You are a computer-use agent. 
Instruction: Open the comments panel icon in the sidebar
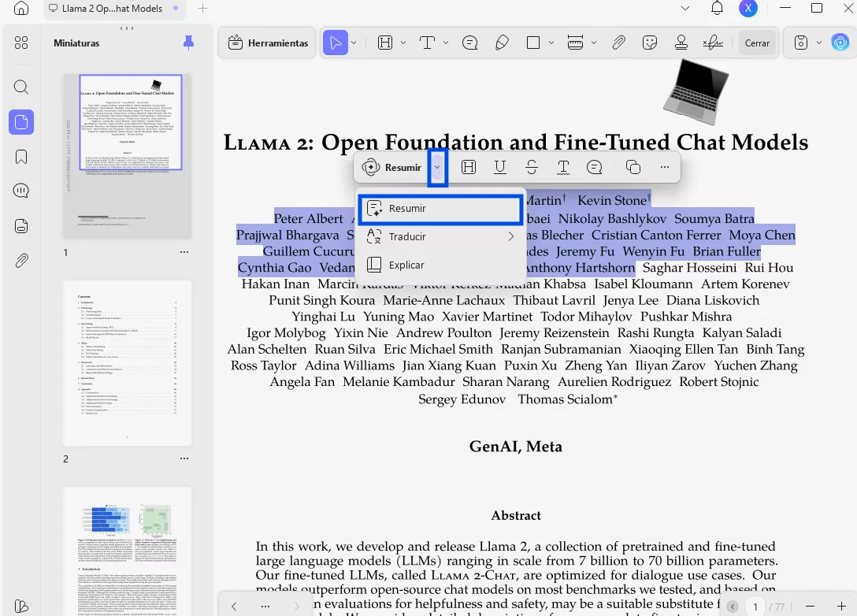[20, 191]
